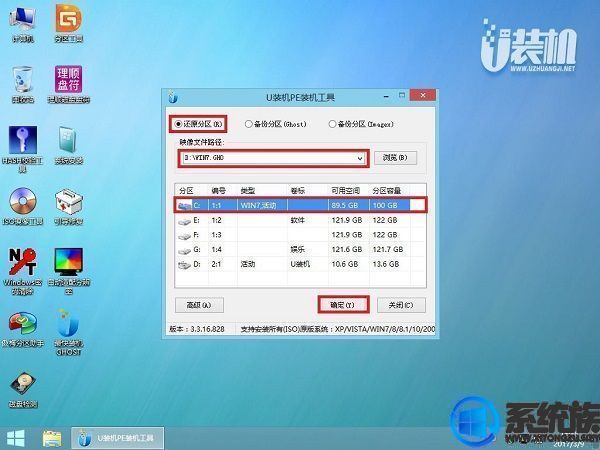Select the 还原分区 (R) radio button
This screenshot has width=600, height=450.
(x=198, y=124)
